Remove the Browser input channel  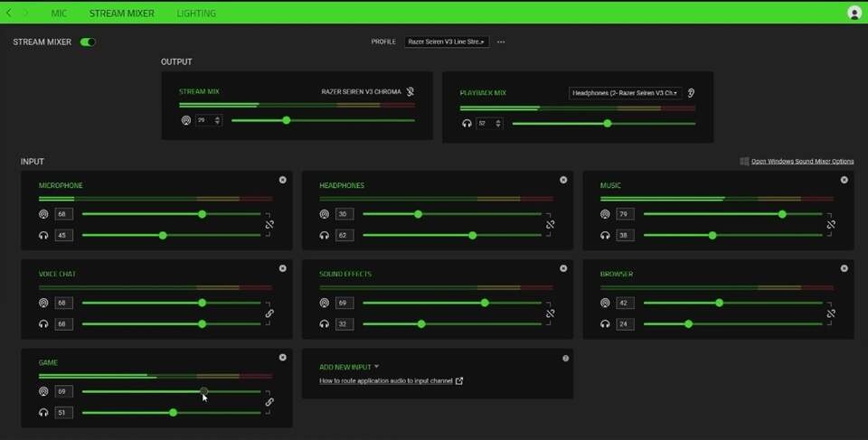click(844, 268)
